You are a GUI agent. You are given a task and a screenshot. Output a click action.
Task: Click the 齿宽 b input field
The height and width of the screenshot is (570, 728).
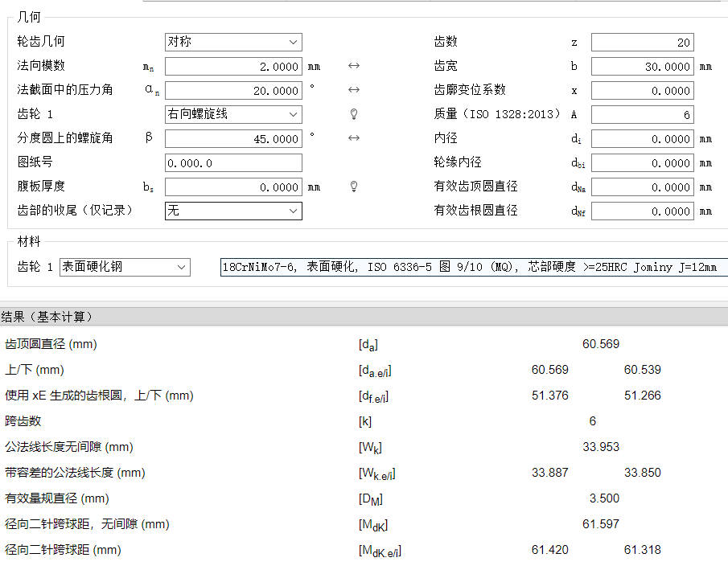[x=642, y=67]
